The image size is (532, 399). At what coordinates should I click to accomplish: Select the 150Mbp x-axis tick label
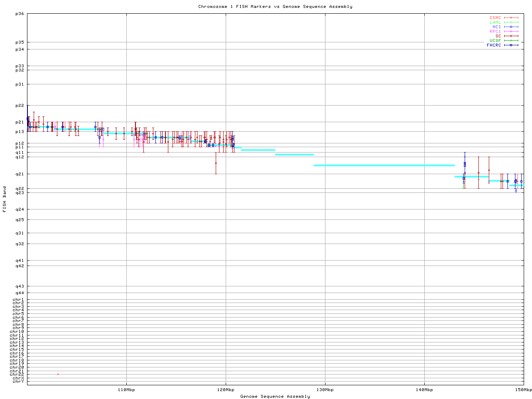[523, 390]
